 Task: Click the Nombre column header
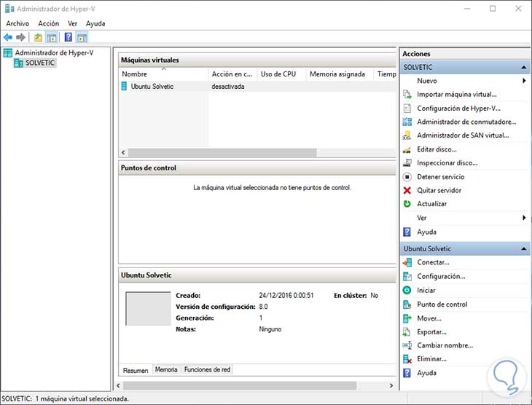[163, 74]
